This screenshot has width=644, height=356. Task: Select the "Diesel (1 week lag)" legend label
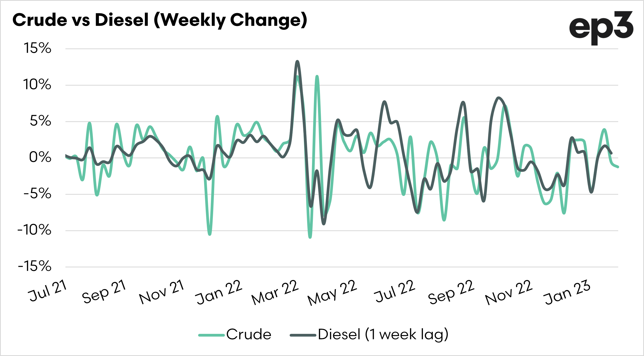pos(383,334)
